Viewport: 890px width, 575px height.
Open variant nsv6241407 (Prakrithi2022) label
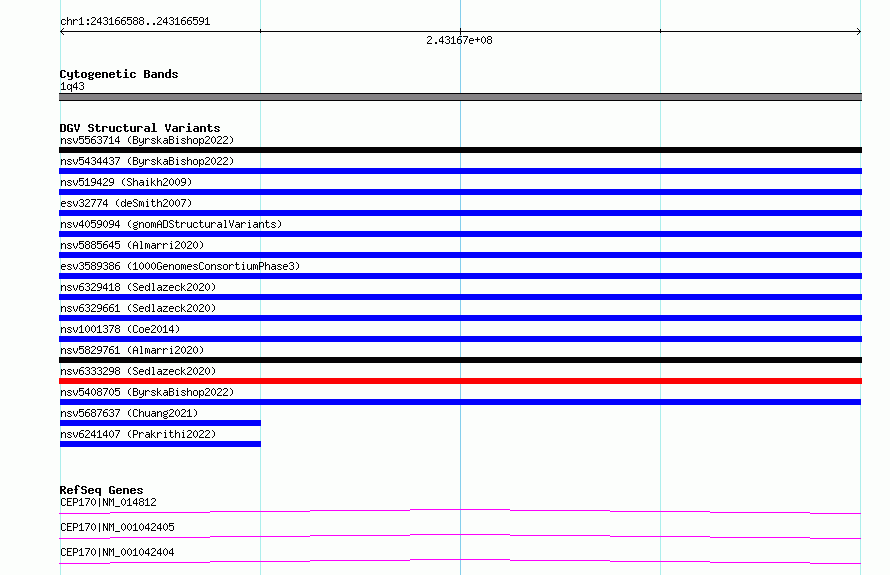click(138, 434)
